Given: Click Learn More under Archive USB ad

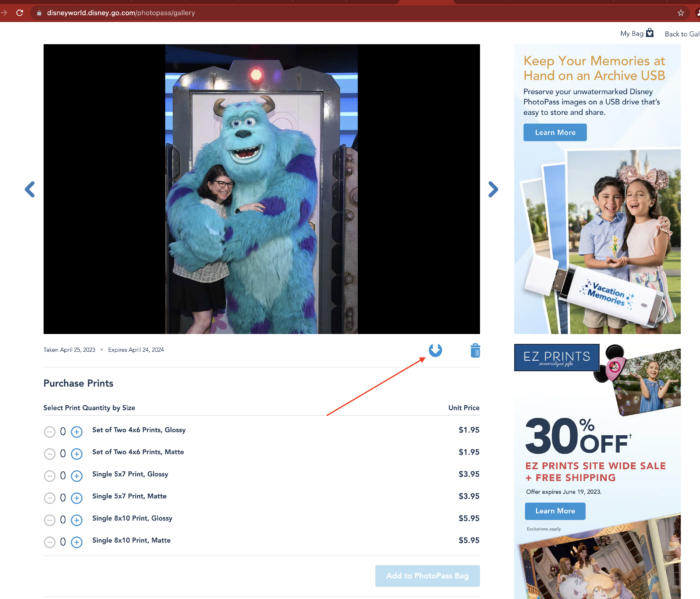Looking at the screenshot, I should (x=555, y=133).
